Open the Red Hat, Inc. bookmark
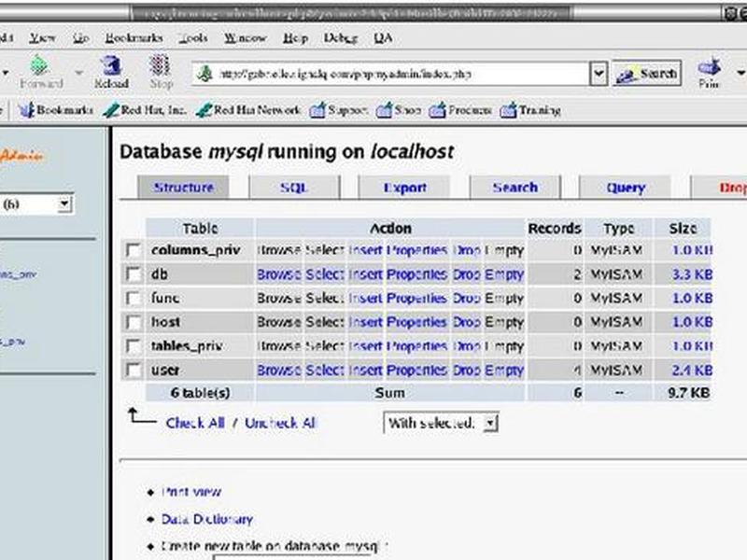This screenshot has height=560, width=747. pos(145,110)
